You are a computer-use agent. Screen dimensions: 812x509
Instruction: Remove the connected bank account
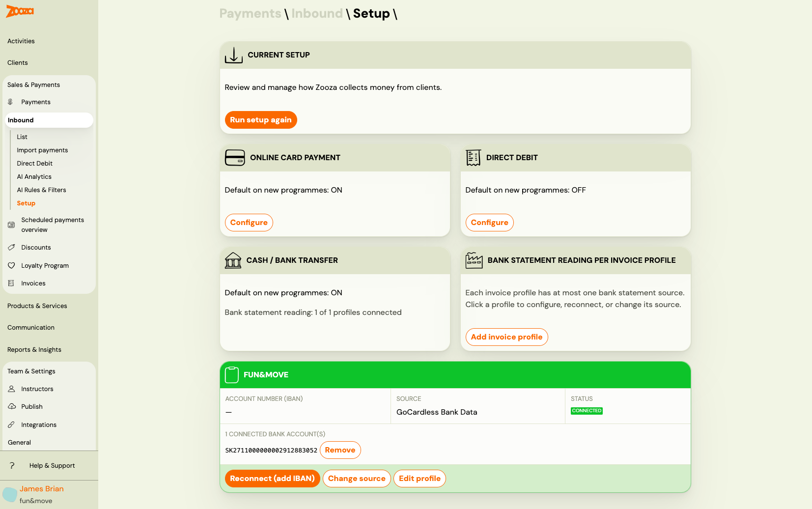pyautogui.click(x=340, y=450)
